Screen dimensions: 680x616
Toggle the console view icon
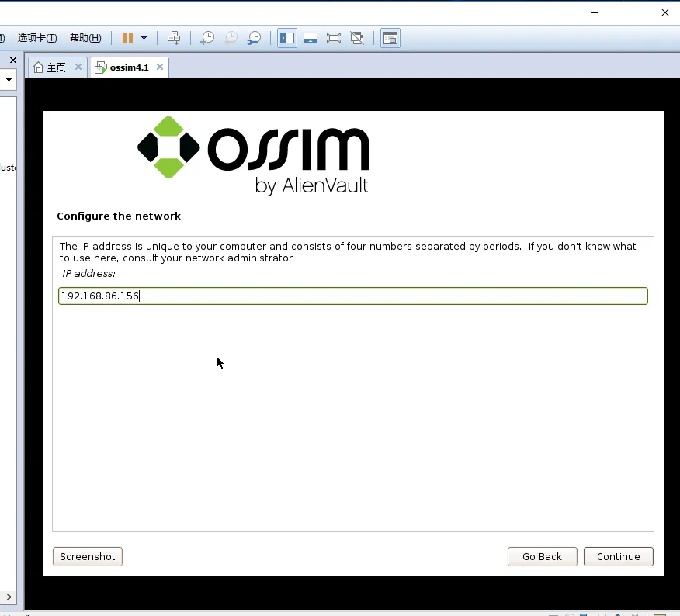click(x=390, y=38)
